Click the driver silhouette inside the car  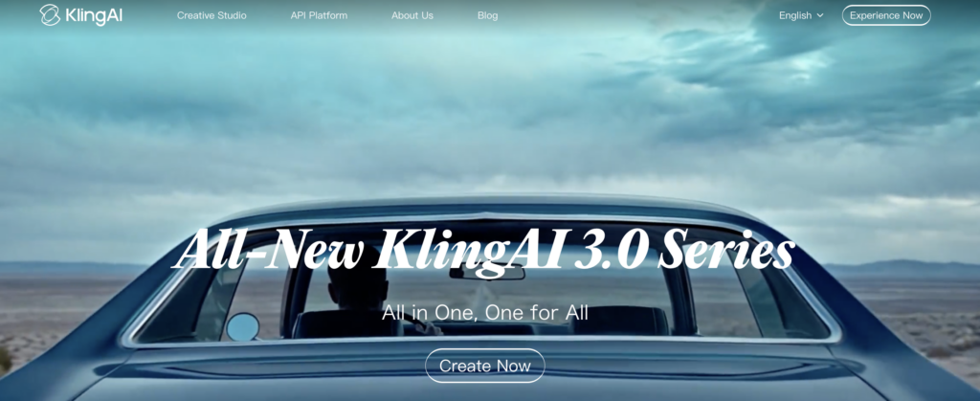point(358,294)
